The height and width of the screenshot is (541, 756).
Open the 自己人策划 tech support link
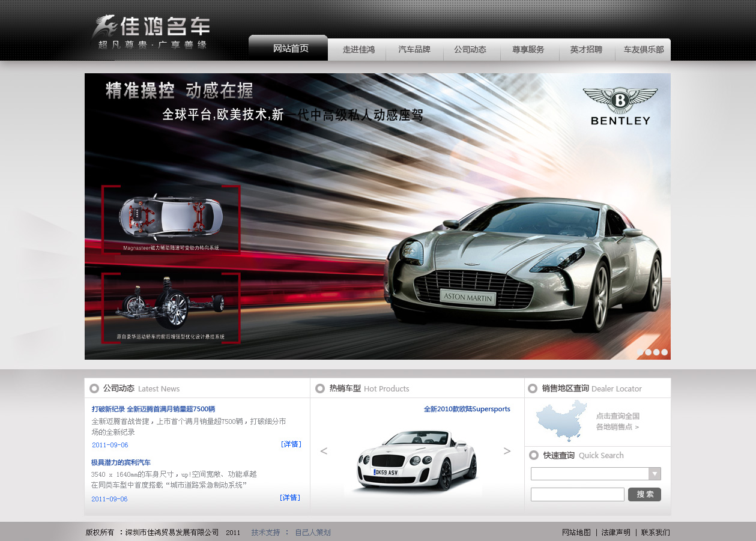click(x=313, y=533)
